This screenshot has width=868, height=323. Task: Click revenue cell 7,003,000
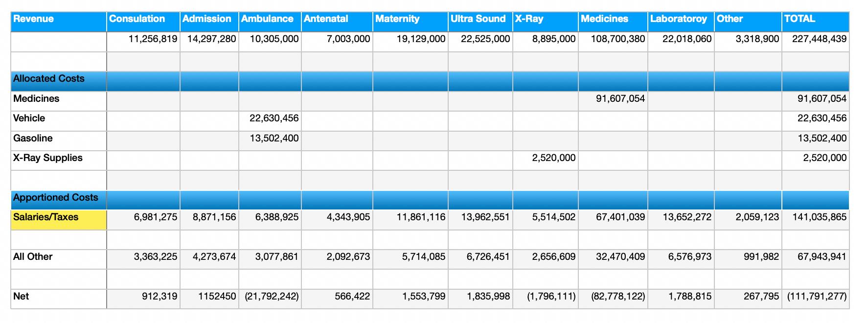pyautogui.click(x=337, y=42)
